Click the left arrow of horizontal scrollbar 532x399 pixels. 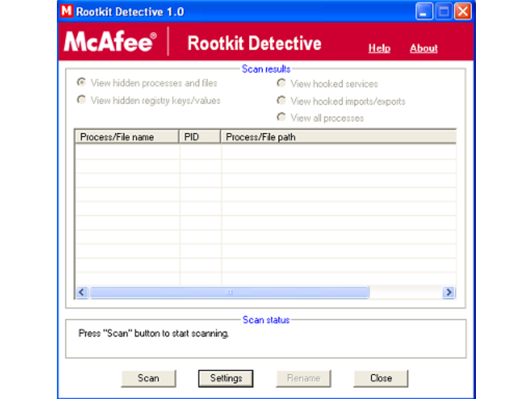tap(82, 292)
